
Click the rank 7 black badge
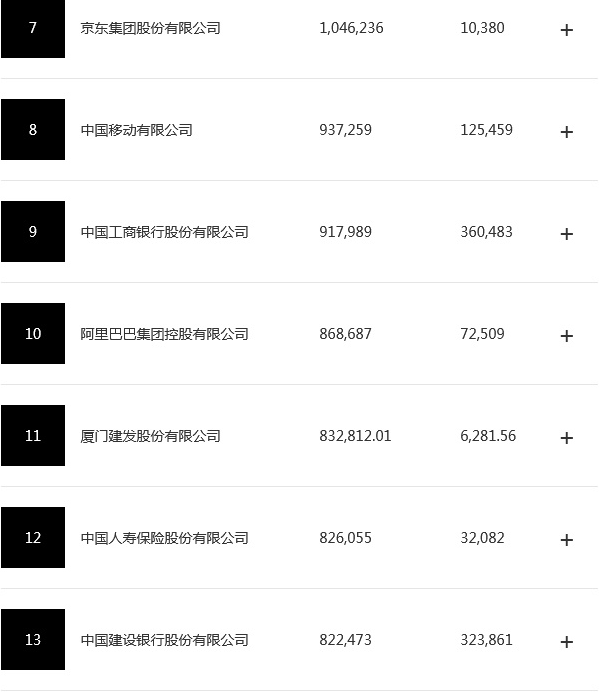[x=33, y=29]
